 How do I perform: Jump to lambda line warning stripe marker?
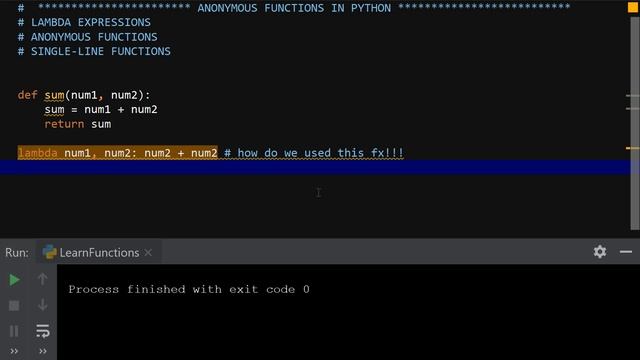tap(632, 148)
